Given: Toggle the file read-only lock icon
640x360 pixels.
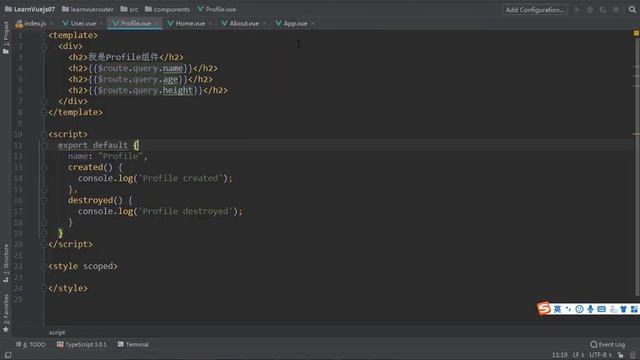Looking at the screenshot, I should coord(620,355).
